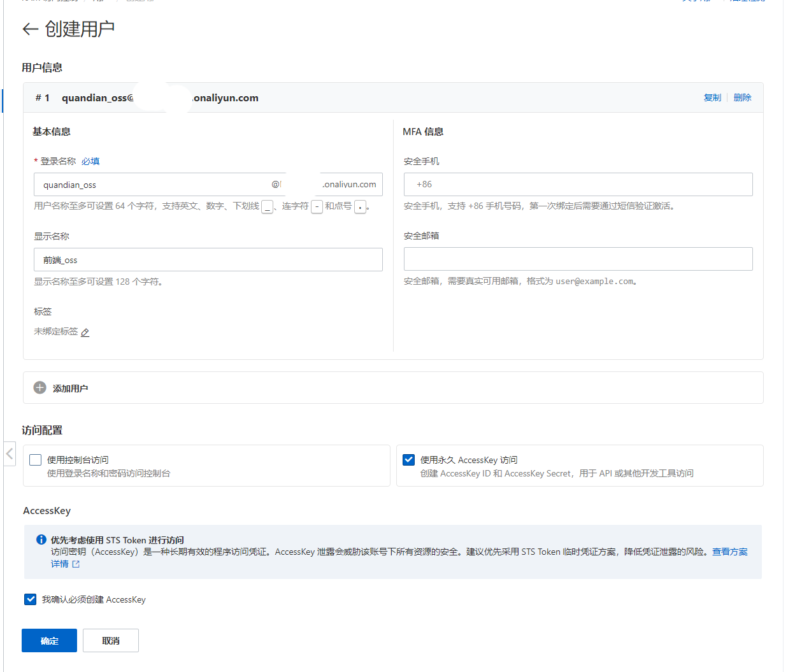This screenshot has width=795, height=672.
Task: Click 优先考虑使用 STS Token 进行访问 title
Action: [117, 540]
